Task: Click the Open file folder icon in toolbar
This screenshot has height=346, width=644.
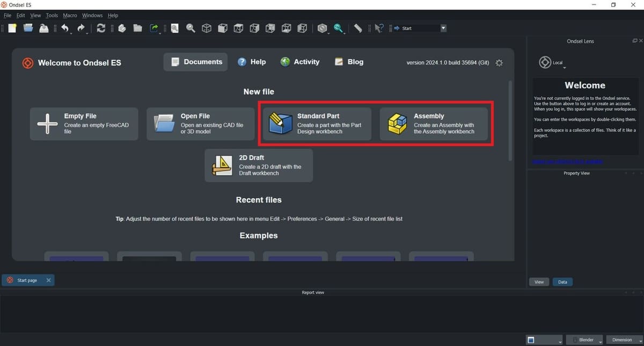Action: point(28,28)
